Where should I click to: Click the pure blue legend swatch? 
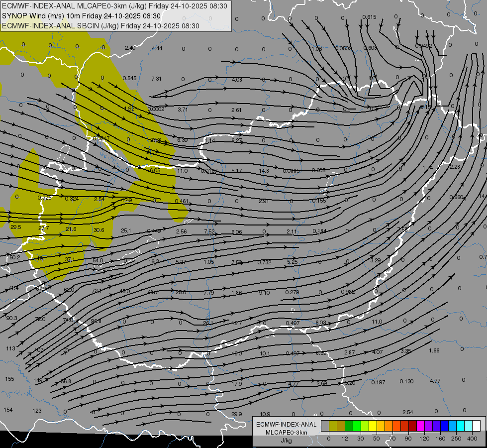click(x=445, y=426)
